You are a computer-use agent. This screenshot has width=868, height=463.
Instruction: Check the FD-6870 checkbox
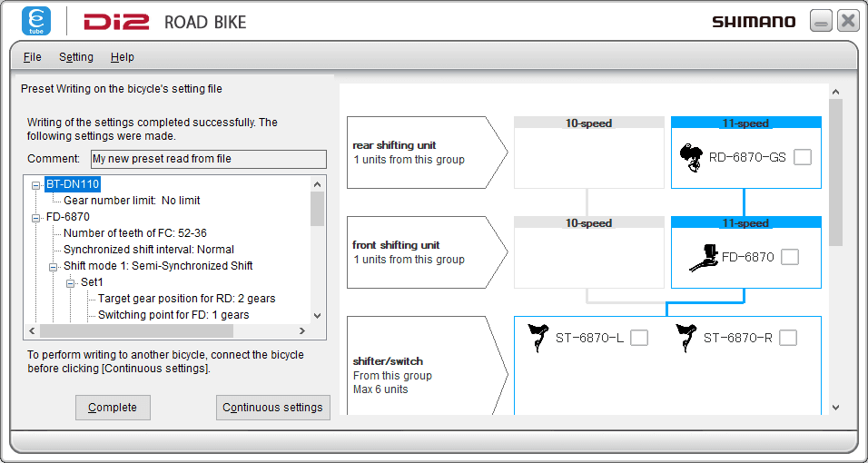(790, 257)
